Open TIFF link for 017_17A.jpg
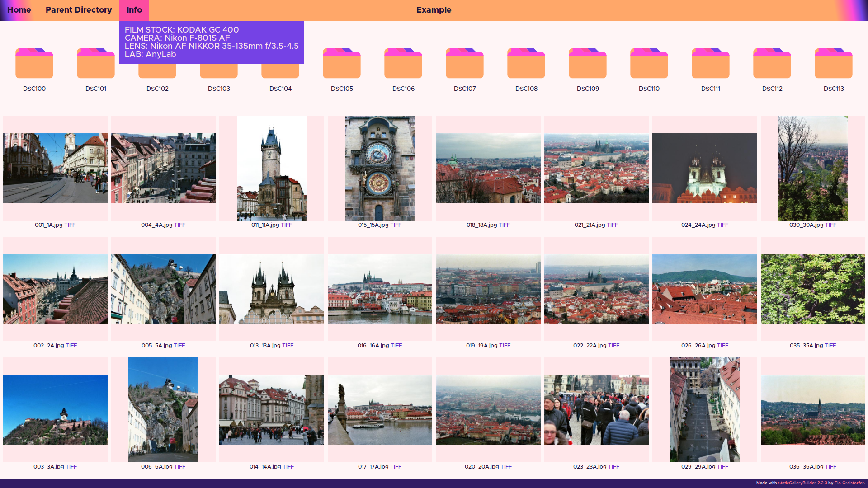The image size is (868, 488). click(x=396, y=467)
